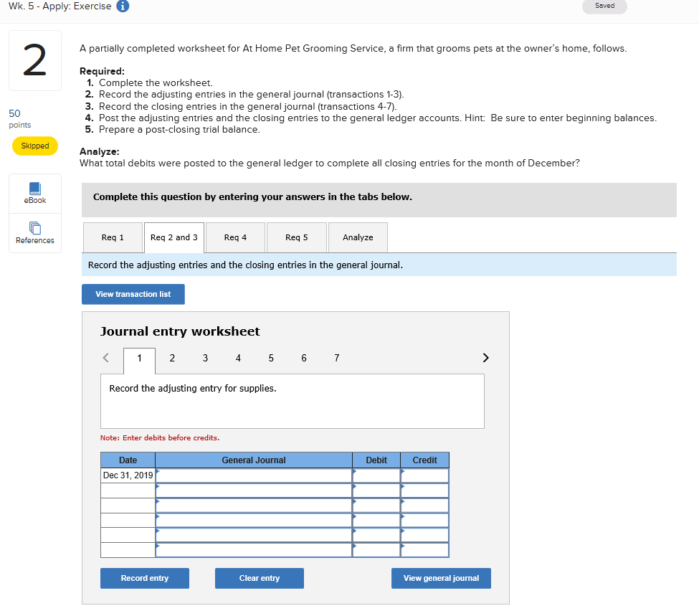Click the info icon beside Exercise title
This screenshot has width=699, height=616.
(x=123, y=6)
